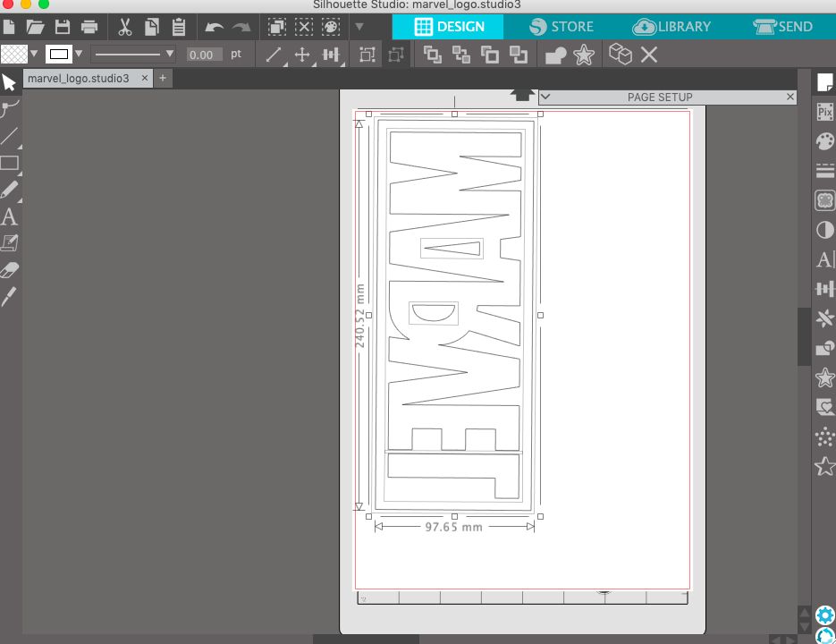The height and width of the screenshot is (644, 836).
Task: Click the Deselect All icon
Action: click(304, 27)
